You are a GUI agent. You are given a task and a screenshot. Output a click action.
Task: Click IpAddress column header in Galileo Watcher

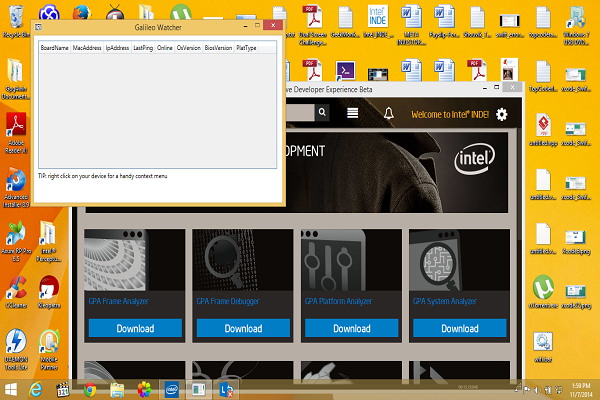point(117,48)
